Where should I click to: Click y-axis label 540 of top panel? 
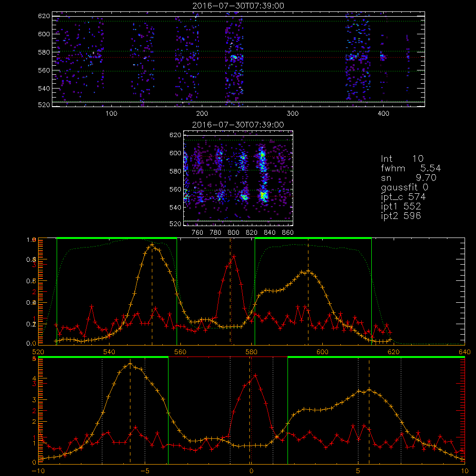coord(44,89)
